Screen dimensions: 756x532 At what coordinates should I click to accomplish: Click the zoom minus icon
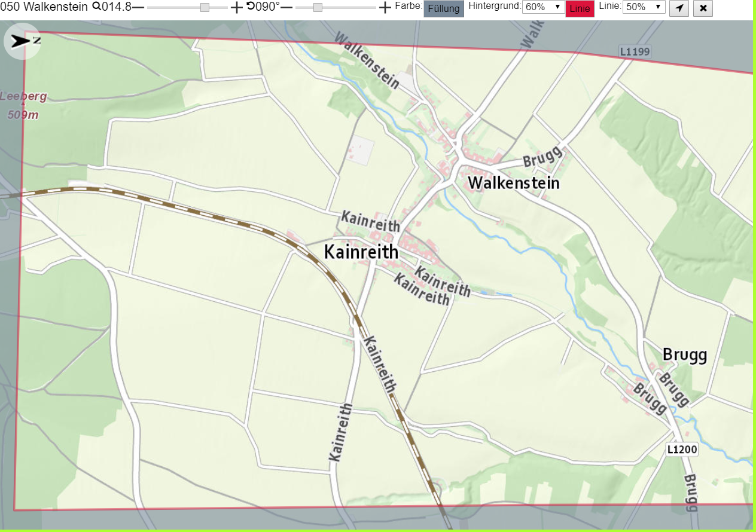click(138, 7)
